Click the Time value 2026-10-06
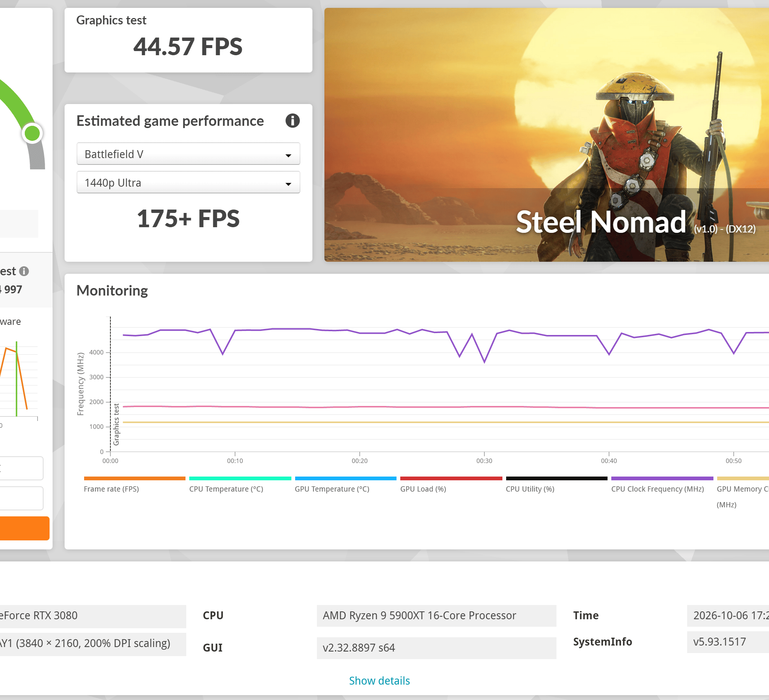 (728, 615)
